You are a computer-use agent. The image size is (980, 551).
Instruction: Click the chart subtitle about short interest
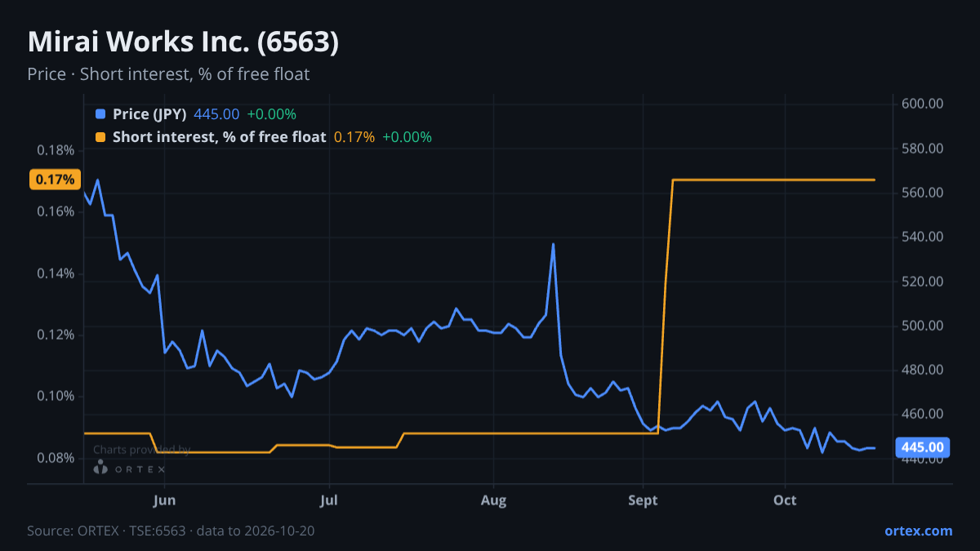[x=168, y=74]
